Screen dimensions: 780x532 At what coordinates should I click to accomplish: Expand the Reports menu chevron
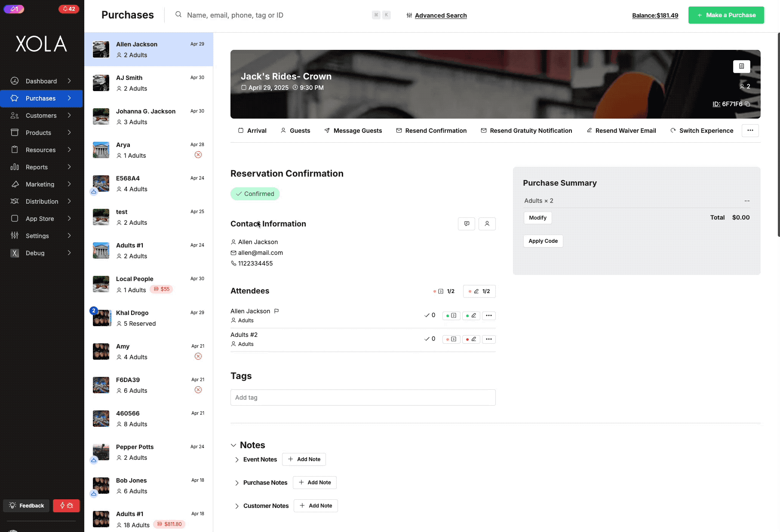69,167
